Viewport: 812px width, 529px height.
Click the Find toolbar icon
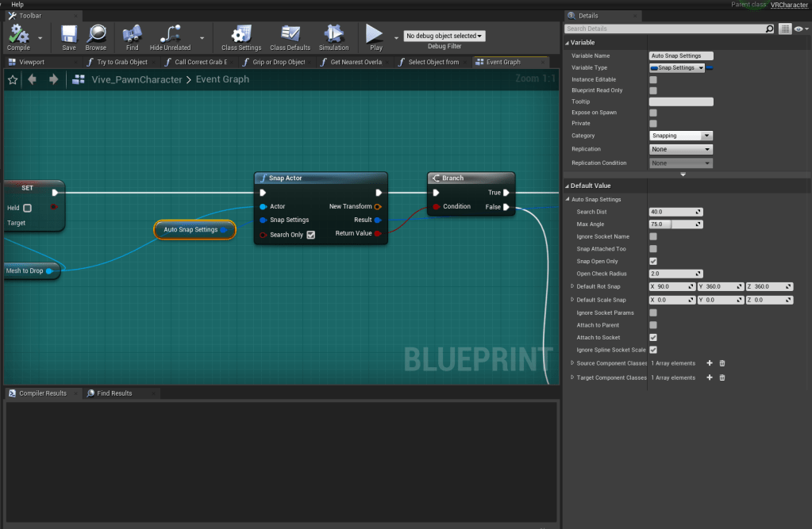[132, 33]
